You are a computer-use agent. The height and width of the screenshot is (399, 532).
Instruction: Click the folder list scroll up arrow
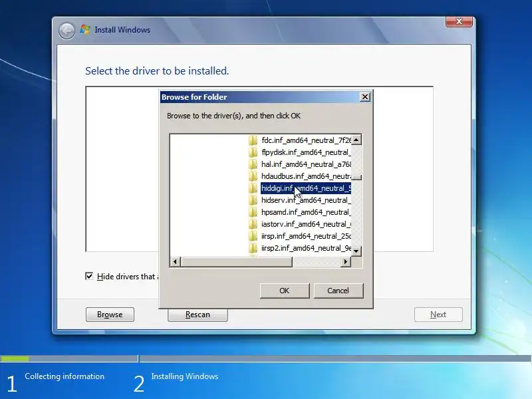356,140
